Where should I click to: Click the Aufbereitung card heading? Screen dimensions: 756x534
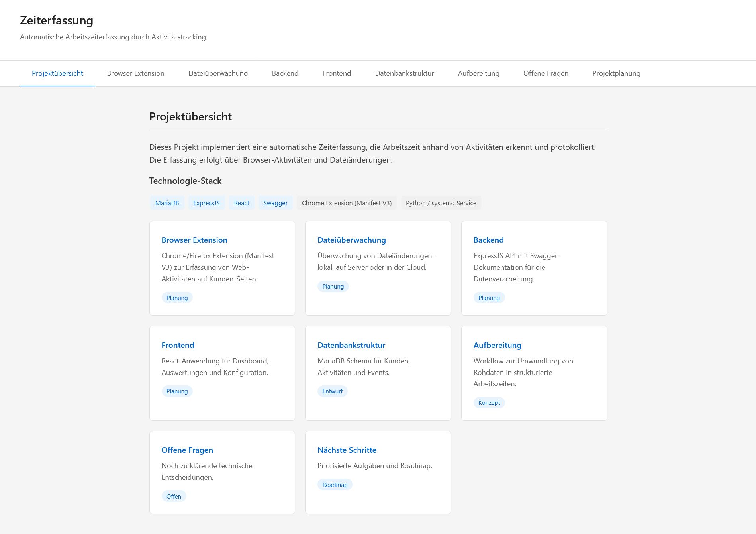tap(497, 345)
